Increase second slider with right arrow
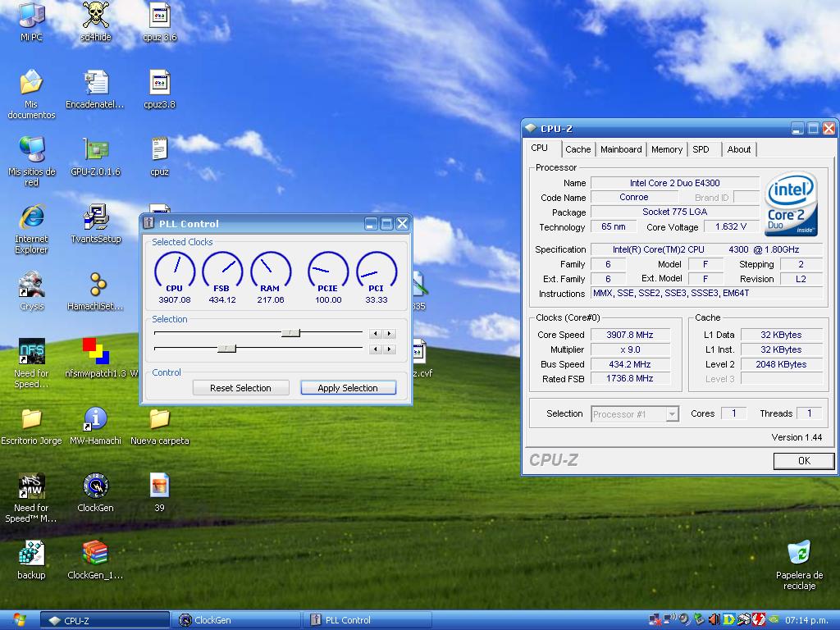 point(390,349)
